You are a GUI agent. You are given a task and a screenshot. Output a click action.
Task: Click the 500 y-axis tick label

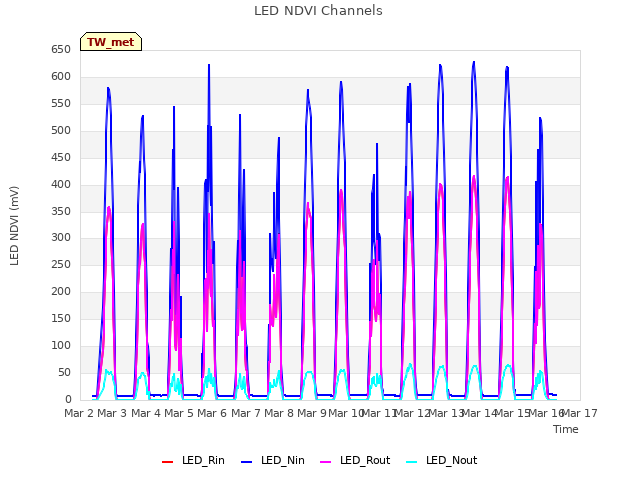pos(61,131)
